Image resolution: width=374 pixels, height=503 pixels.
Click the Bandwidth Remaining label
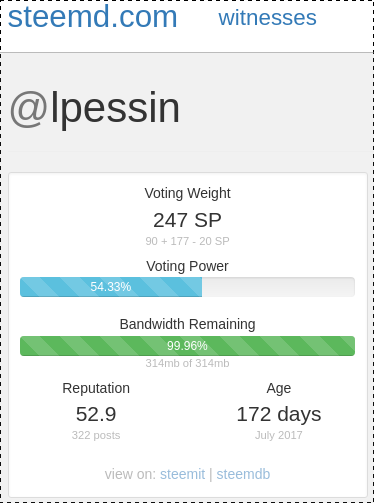pos(187,324)
